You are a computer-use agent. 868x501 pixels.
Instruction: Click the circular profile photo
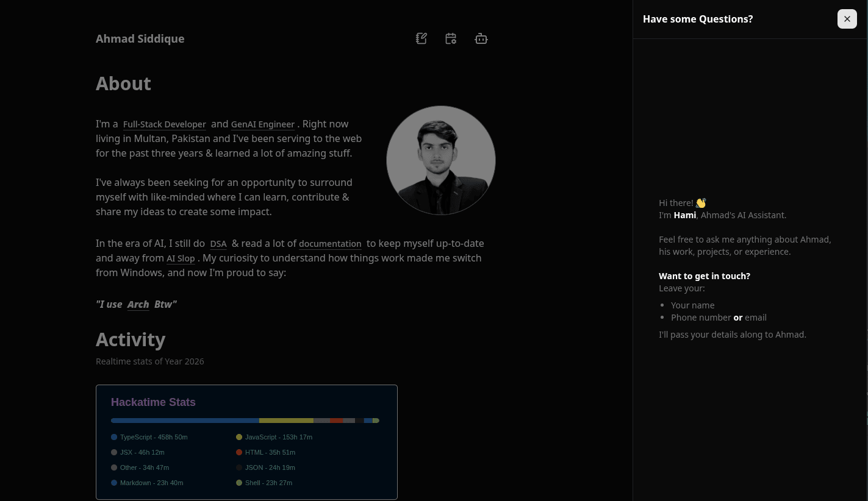(x=441, y=160)
